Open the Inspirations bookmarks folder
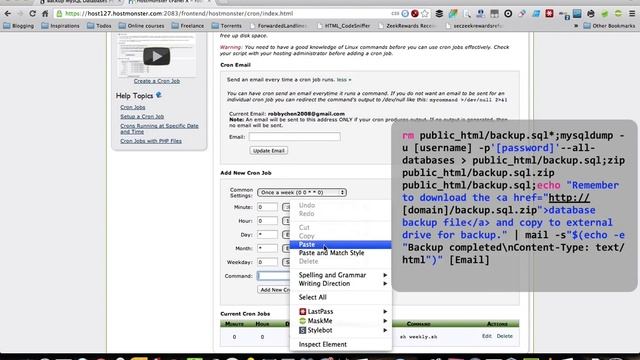 point(60,26)
